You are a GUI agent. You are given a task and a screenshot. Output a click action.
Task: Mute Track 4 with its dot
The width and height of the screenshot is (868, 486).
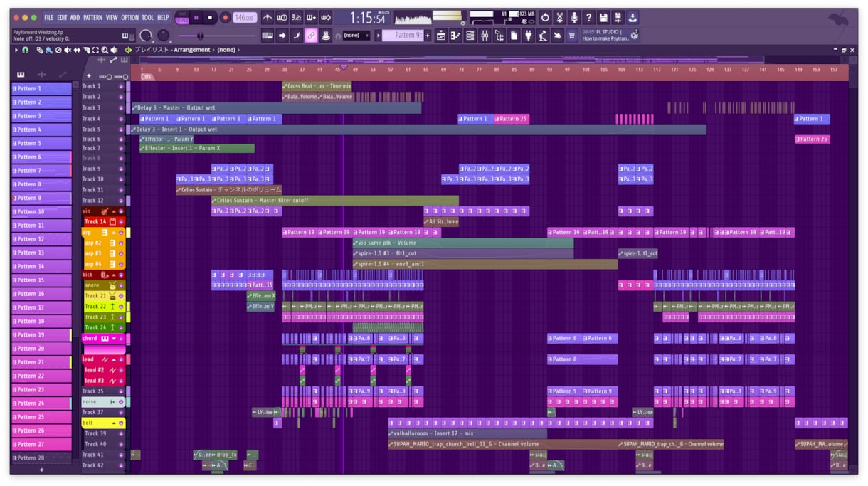(x=121, y=119)
